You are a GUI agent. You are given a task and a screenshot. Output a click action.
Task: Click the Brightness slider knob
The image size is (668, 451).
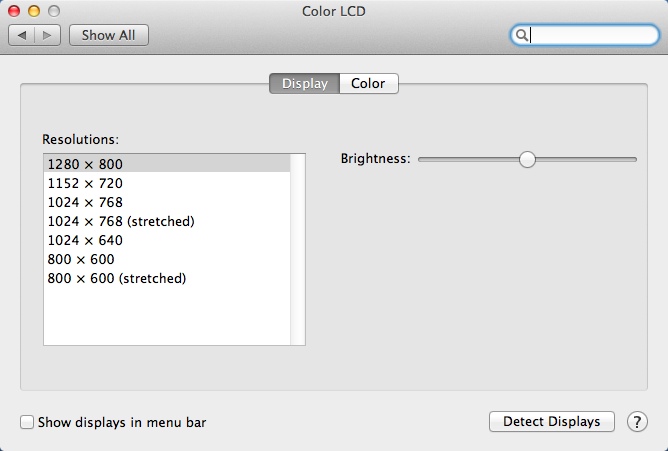tap(527, 159)
